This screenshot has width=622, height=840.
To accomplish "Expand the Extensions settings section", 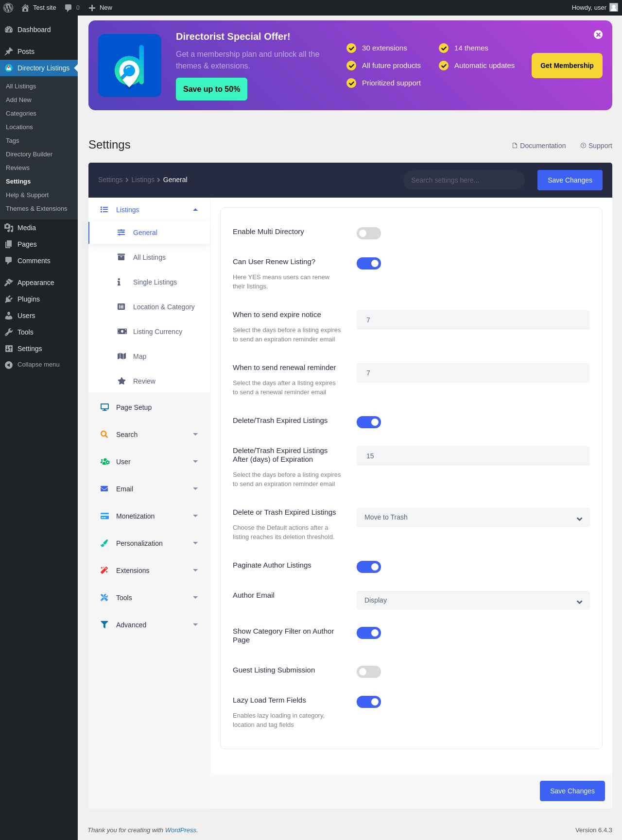I will click(195, 571).
